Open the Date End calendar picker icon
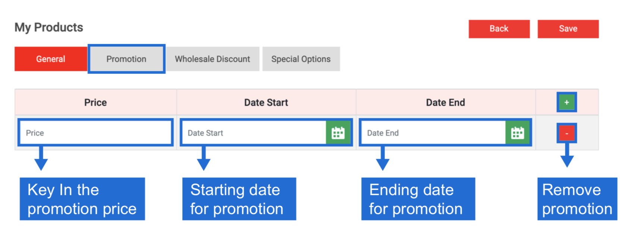Screen dimensions: 644x236 tap(517, 133)
